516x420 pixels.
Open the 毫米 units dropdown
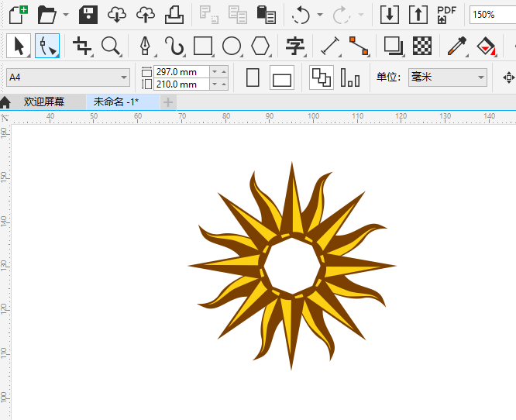point(448,77)
